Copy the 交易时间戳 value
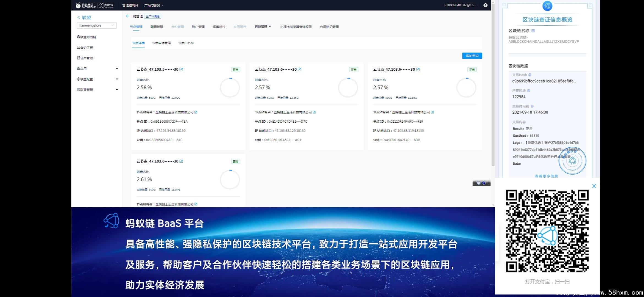Viewport: 644px width, 297px height. click(532, 106)
